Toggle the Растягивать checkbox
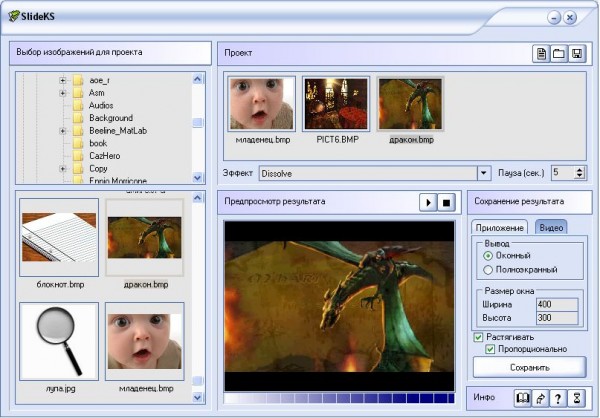This screenshot has height=418, width=600. pyautogui.click(x=478, y=337)
